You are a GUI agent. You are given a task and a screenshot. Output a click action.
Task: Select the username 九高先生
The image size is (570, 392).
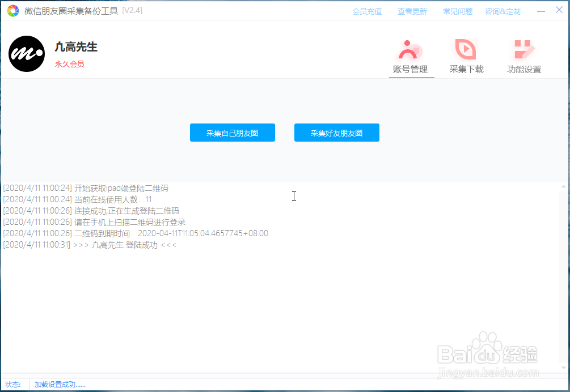click(76, 47)
